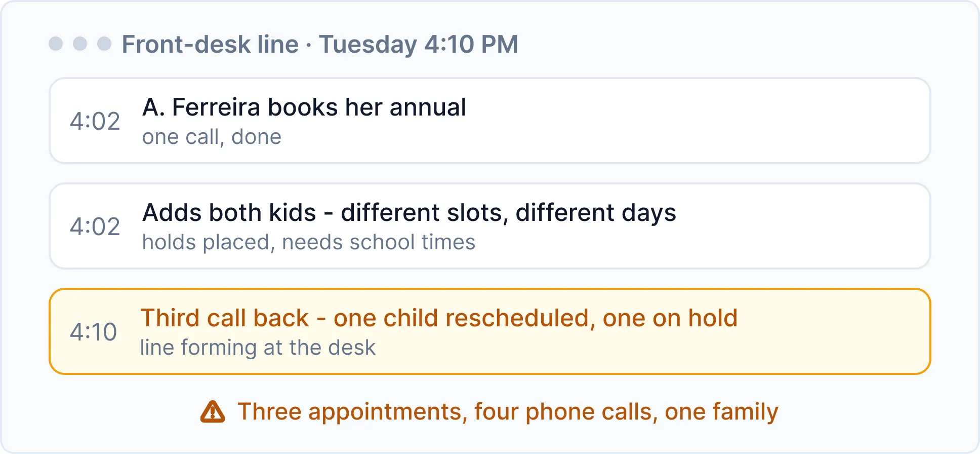Click the second gray window dot
The image size is (980, 454).
pos(80,44)
